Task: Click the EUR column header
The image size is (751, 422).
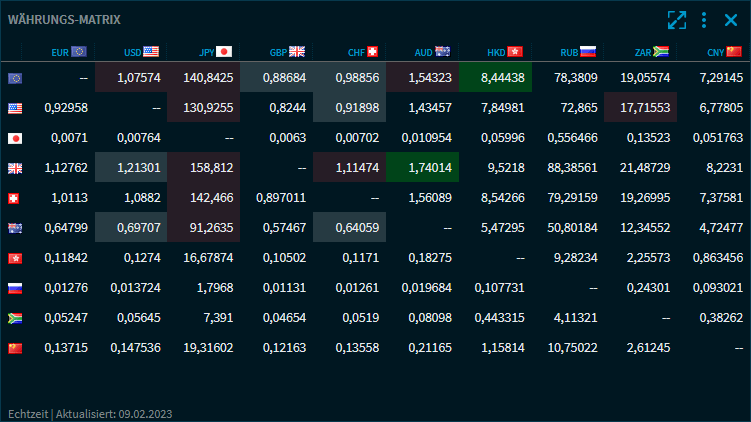Action: (68, 52)
